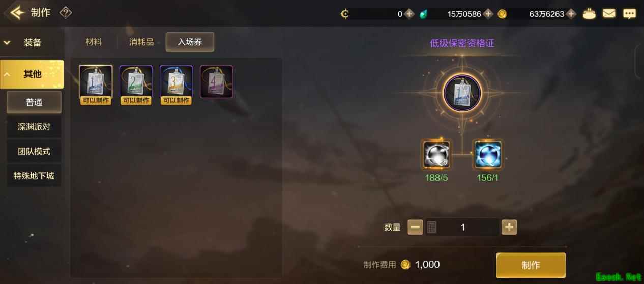Add green crystal currency with plus button

(488, 14)
